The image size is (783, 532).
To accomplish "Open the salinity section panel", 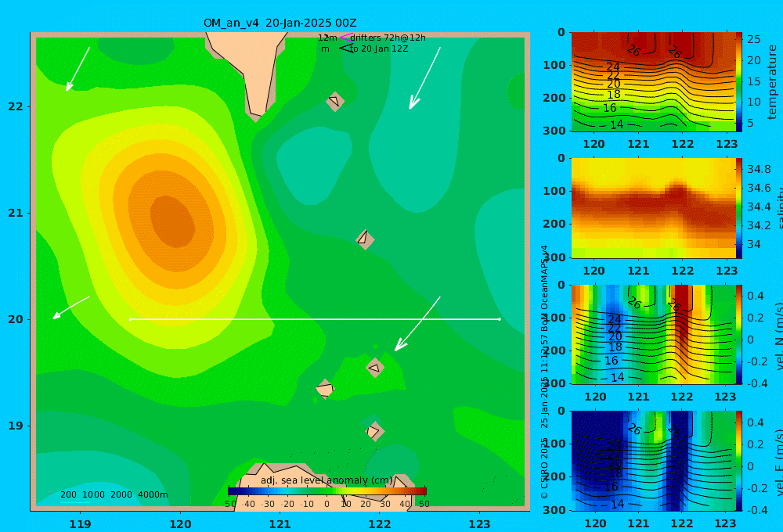I will click(x=653, y=208).
